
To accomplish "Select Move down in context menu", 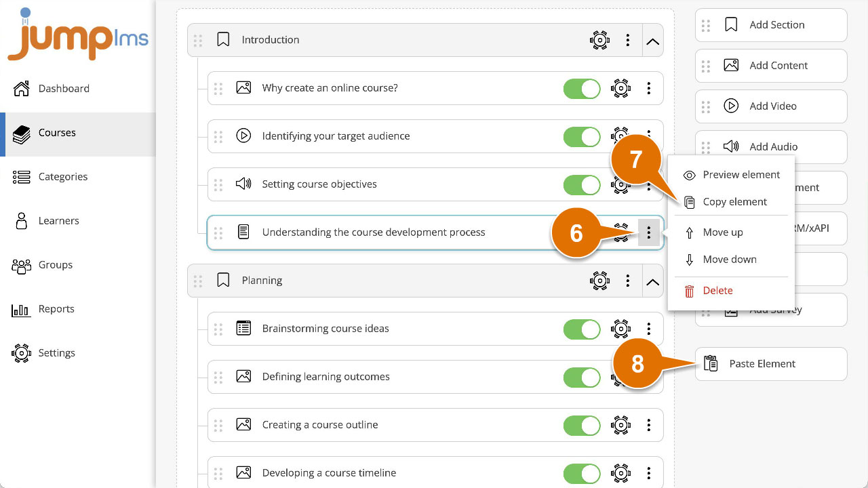I will [731, 260].
